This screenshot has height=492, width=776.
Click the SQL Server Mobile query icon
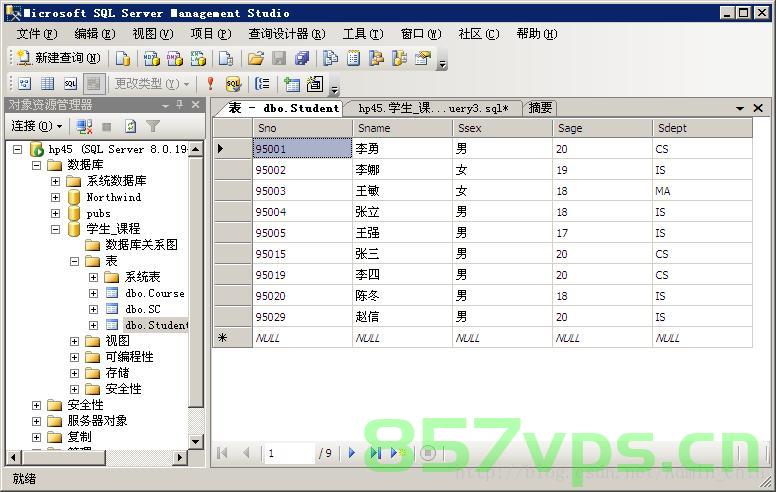click(226, 58)
